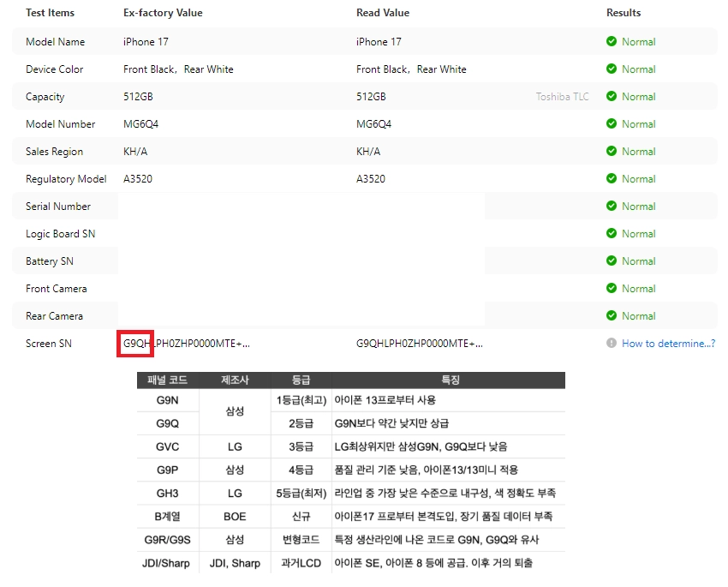Click panel code cell 'G9P'
This screenshot has width=728, height=587.
pos(167,470)
